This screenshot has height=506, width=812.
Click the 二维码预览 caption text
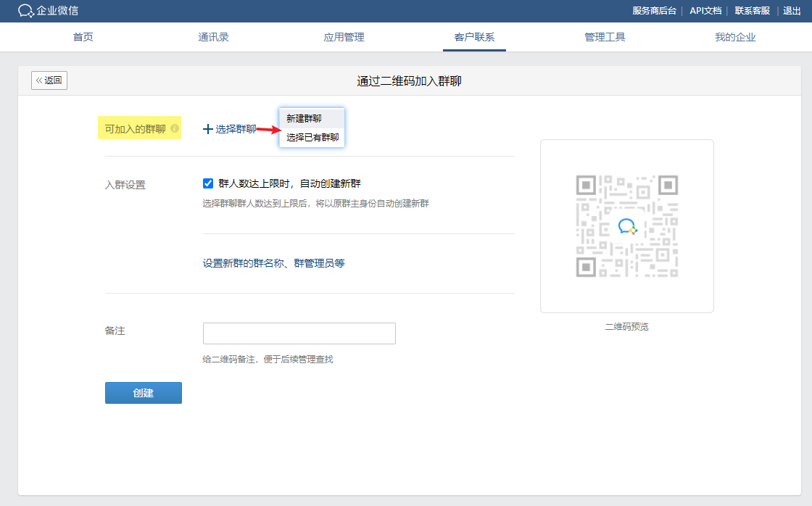(626, 326)
